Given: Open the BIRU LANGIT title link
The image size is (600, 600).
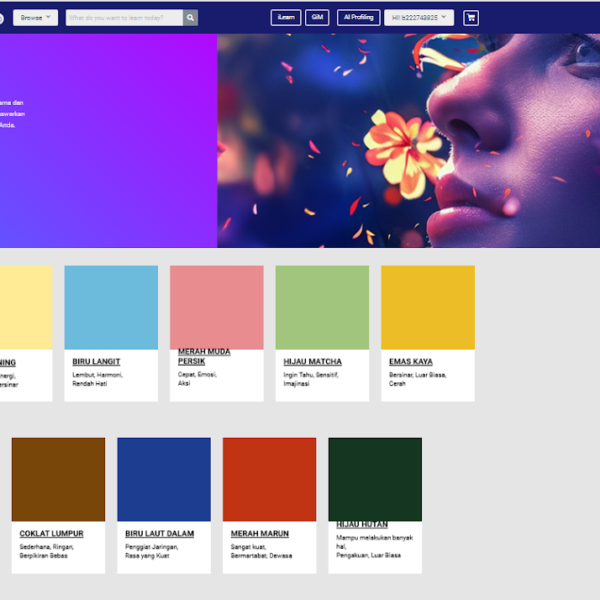Looking at the screenshot, I should point(96,362).
